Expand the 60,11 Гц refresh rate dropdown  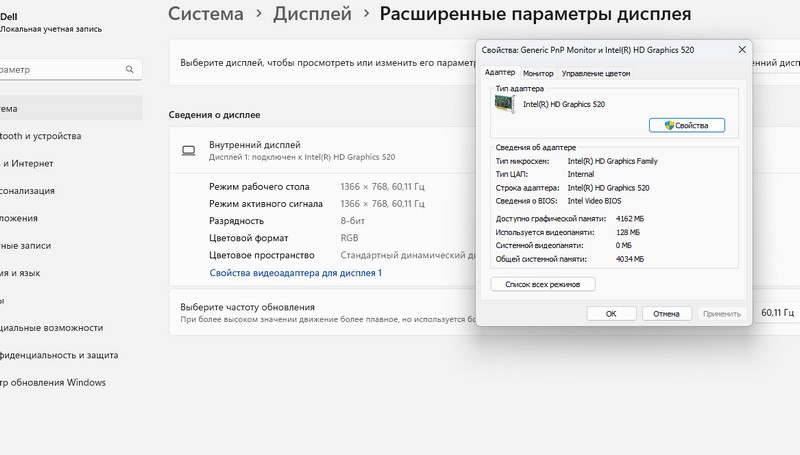tap(777, 313)
